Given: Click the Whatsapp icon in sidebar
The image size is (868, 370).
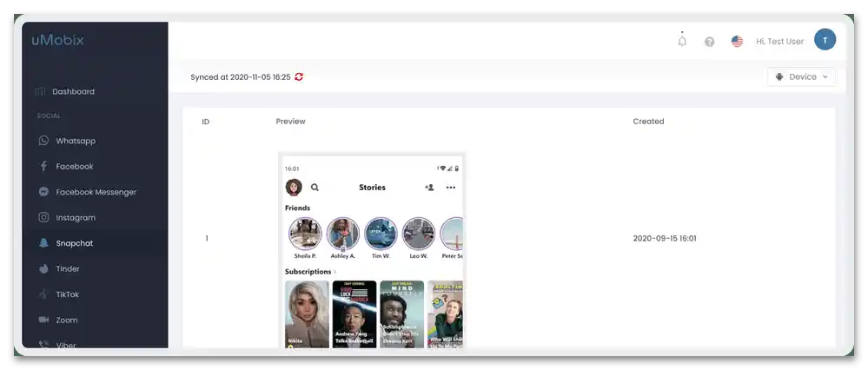Looking at the screenshot, I should click(x=43, y=141).
